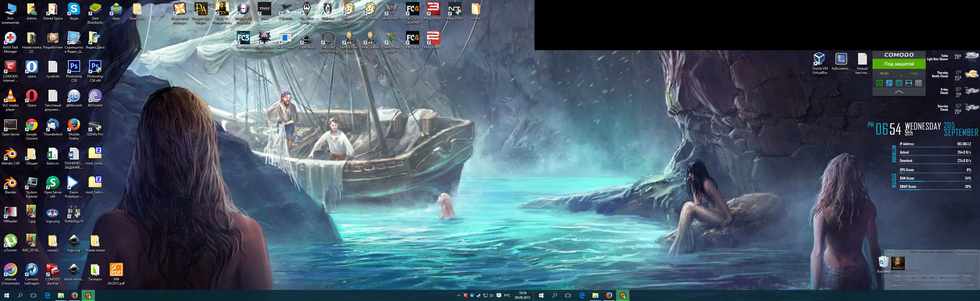Image resolution: width=980 pixels, height=301 pixels.
Task: Toggle the PL playlist button in AIMP
Action: click(x=897, y=278)
